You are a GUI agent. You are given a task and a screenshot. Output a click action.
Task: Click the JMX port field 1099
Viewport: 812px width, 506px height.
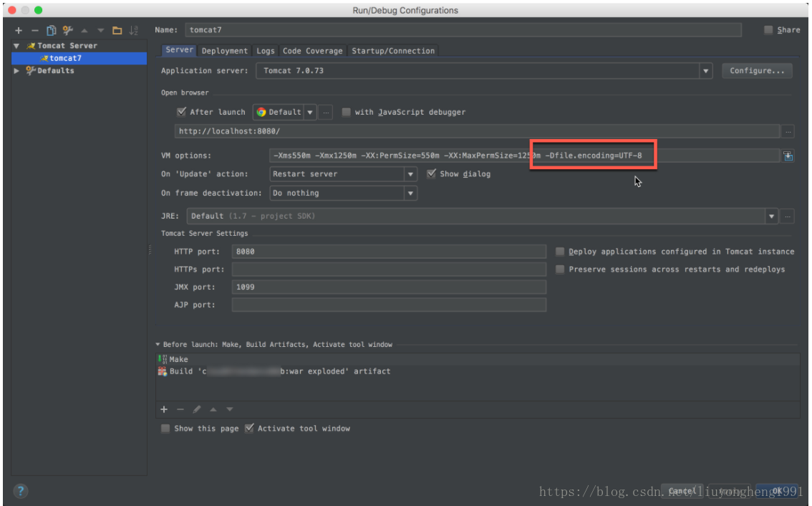(x=389, y=287)
